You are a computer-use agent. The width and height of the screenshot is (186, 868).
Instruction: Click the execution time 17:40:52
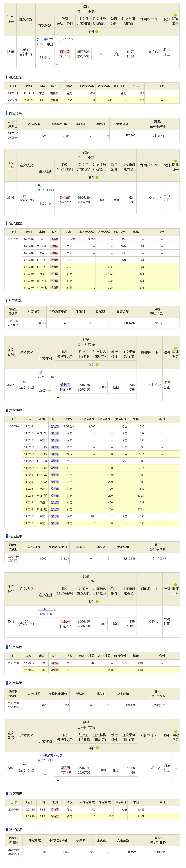pos(29,670)
